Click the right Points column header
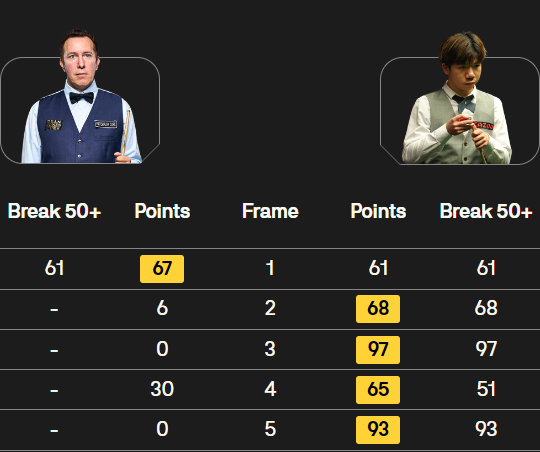Image resolution: width=540 pixels, height=452 pixels. point(378,211)
